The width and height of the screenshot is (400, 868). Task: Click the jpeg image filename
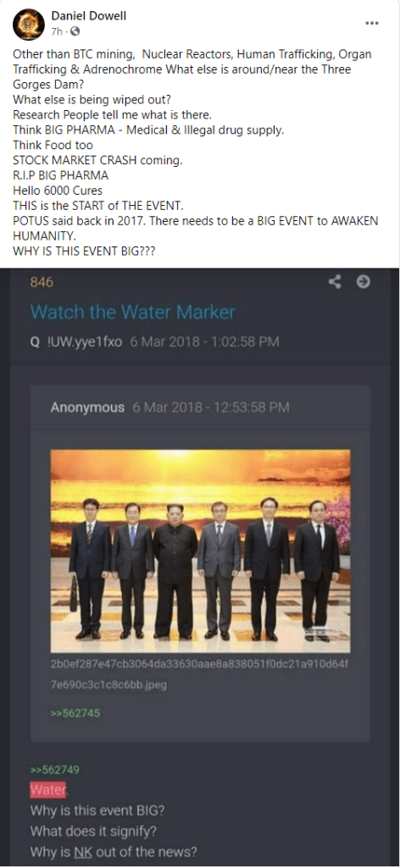[x=200, y=674]
